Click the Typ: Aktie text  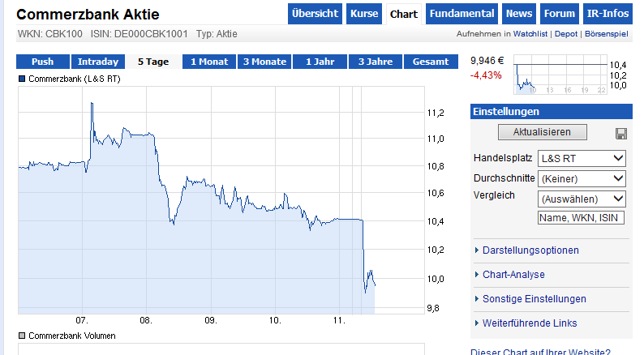(217, 34)
